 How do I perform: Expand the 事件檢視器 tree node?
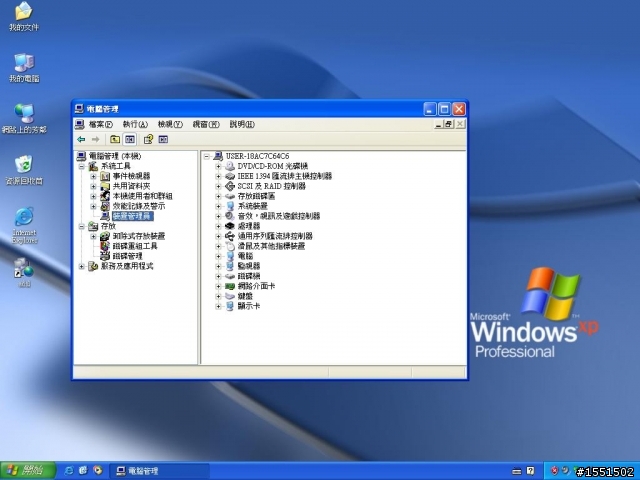(x=93, y=176)
